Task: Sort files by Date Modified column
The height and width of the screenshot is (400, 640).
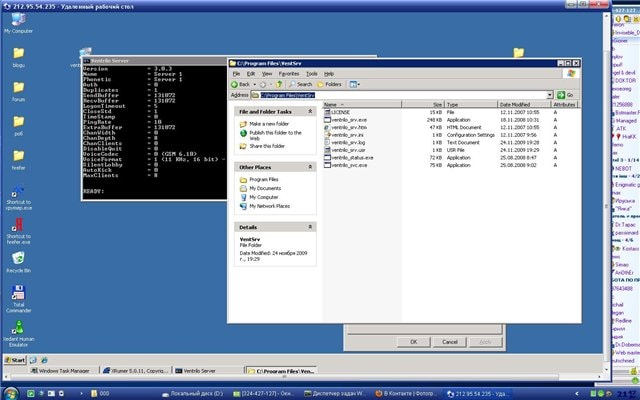Action: click(514, 104)
